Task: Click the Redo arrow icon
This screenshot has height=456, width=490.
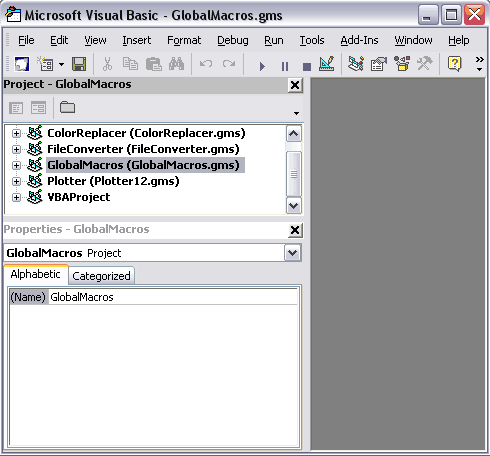Action: click(x=229, y=64)
